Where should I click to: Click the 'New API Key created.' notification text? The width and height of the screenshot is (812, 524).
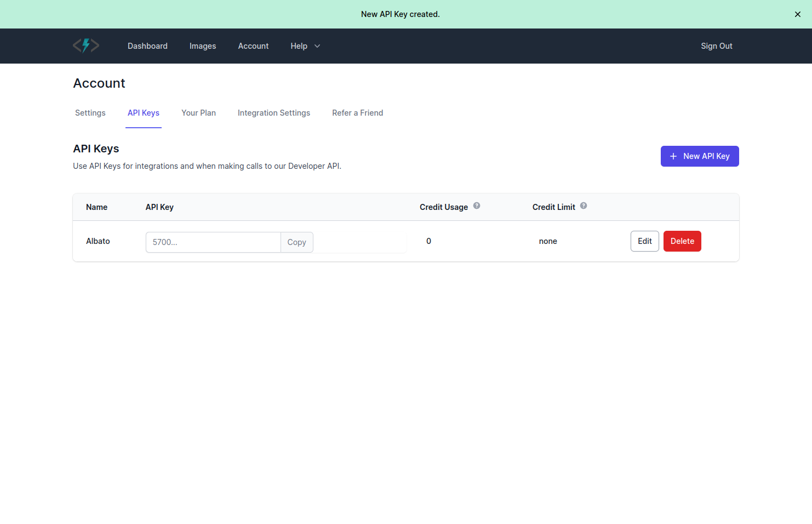pos(401,14)
